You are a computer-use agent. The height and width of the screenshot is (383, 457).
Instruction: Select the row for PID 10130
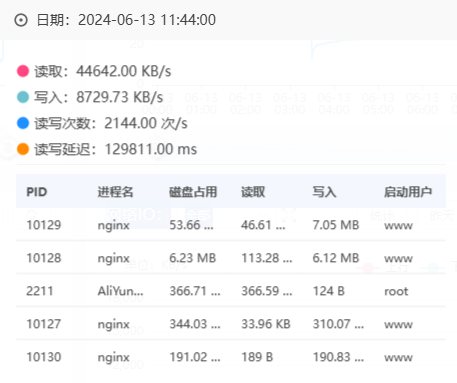pos(231,357)
